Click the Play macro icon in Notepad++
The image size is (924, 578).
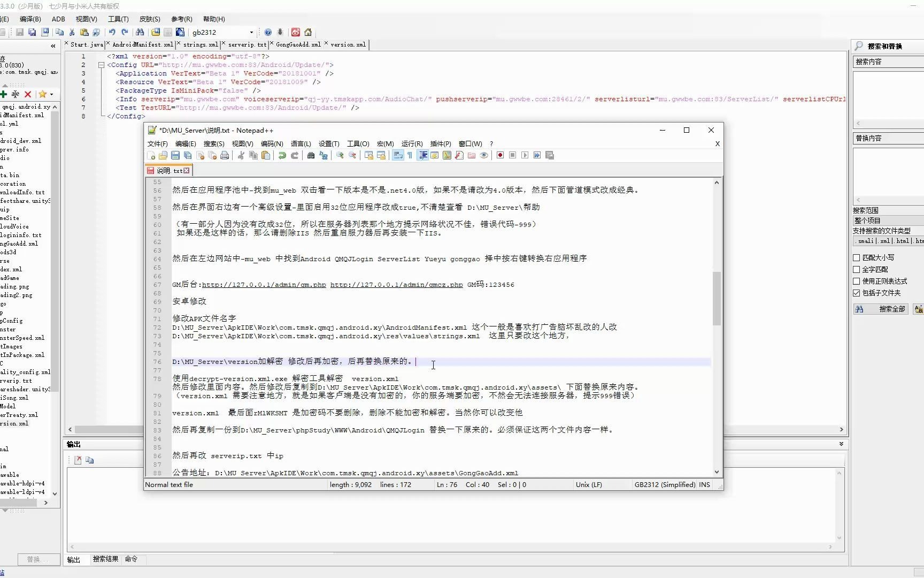tap(525, 156)
